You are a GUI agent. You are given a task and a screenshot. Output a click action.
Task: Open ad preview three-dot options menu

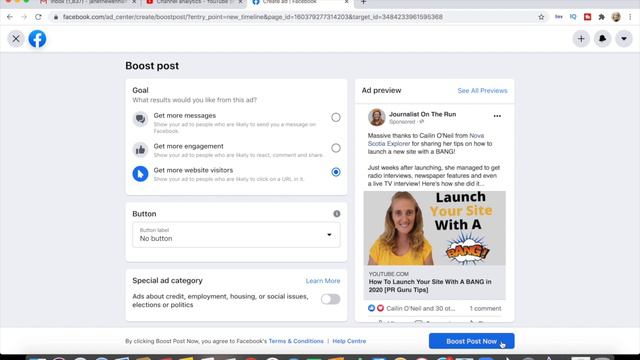[x=497, y=116]
